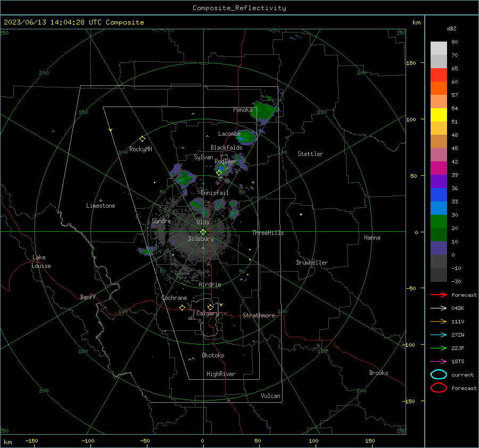Screen dimensions: 479x448
Task: Click the Stettler city label
Action: pyautogui.click(x=310, y=154)
